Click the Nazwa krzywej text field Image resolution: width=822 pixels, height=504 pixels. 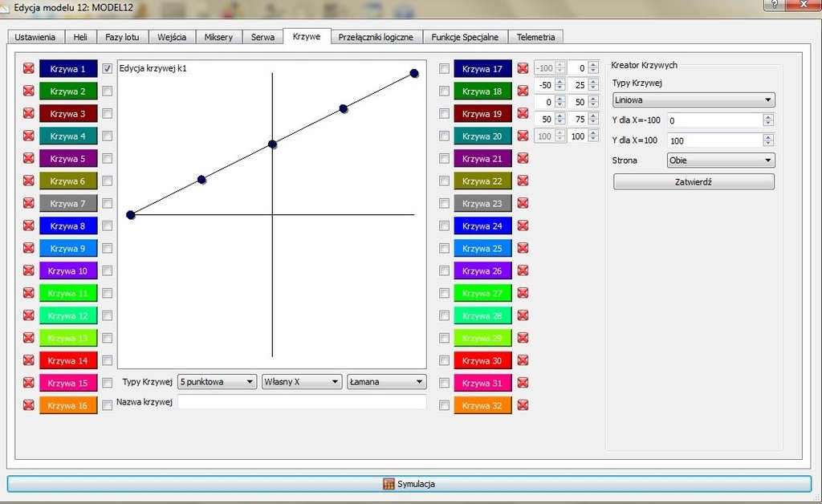pyautogui.click(x=302, y=402)
